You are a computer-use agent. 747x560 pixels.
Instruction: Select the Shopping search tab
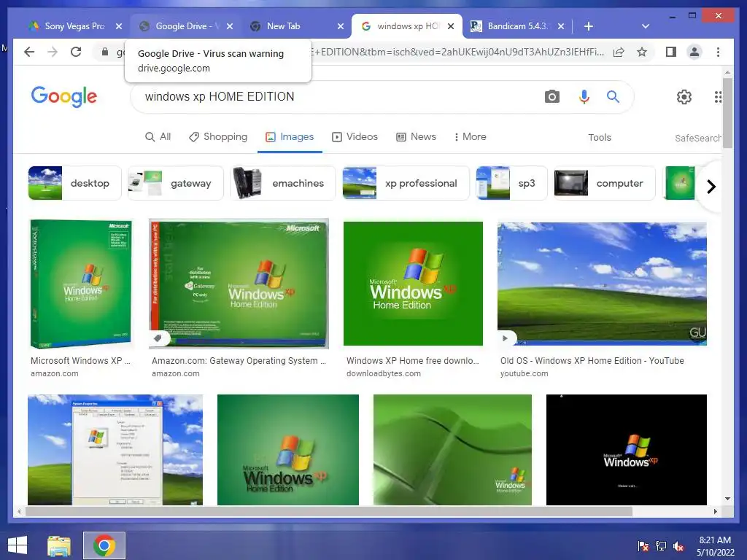coord(218,136)
